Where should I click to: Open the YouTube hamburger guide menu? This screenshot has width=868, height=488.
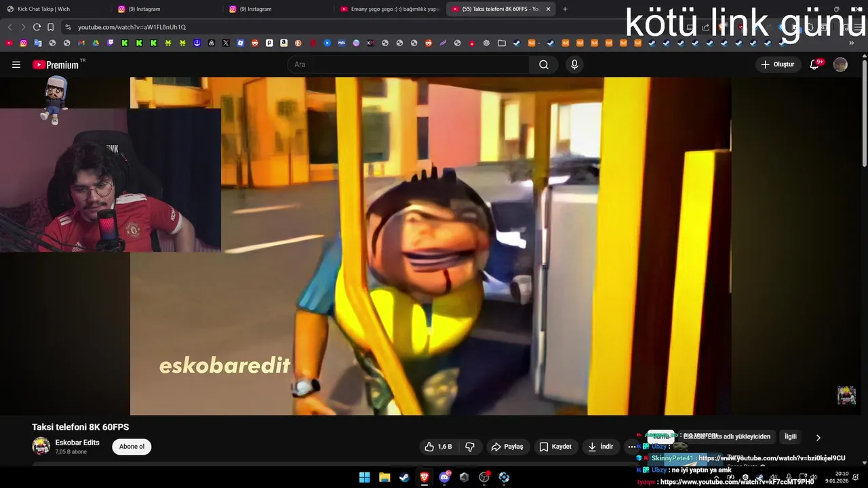(16, 64)
